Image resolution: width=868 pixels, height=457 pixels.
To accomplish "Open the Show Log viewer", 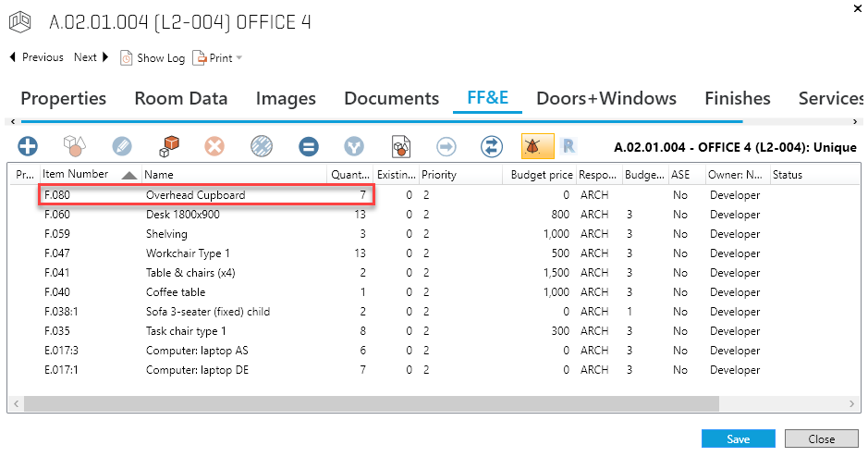I will 153,57.
